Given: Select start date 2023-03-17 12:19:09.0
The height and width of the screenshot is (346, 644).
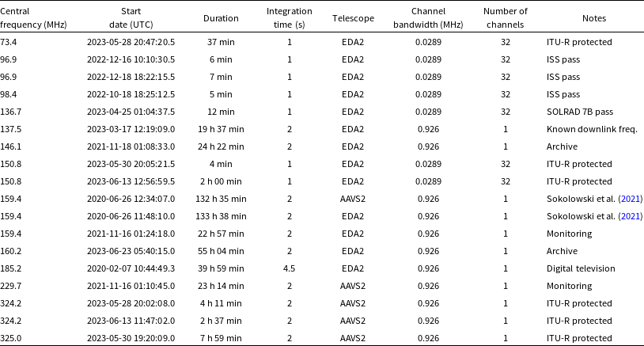Looking at the screenshot, I should [131, 129].
